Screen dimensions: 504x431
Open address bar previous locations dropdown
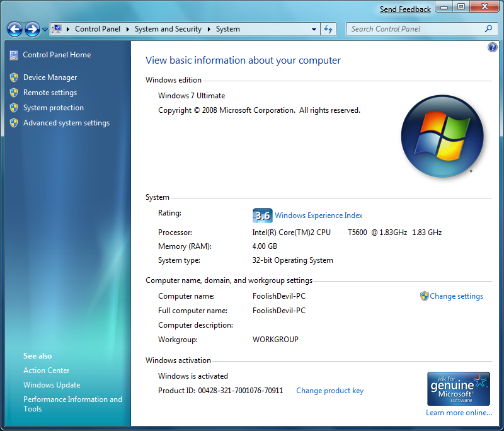coord(314,29)
